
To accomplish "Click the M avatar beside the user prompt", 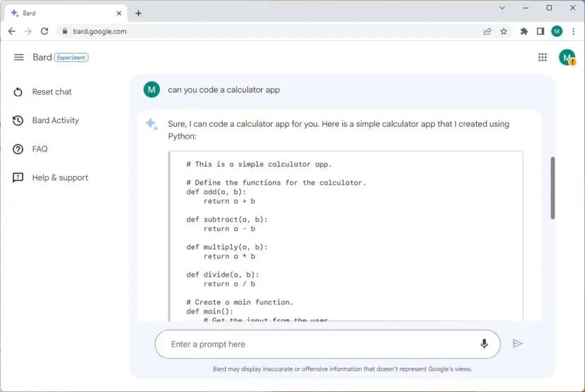I will point(151,90).
